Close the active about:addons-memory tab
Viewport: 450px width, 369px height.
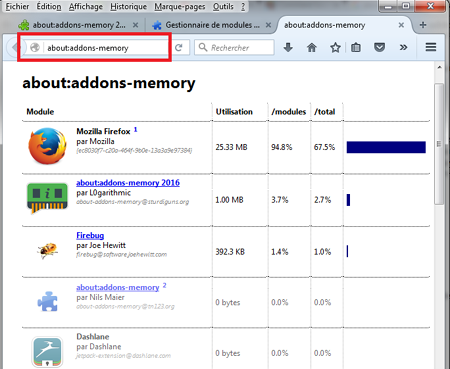(x=401, y=25)
